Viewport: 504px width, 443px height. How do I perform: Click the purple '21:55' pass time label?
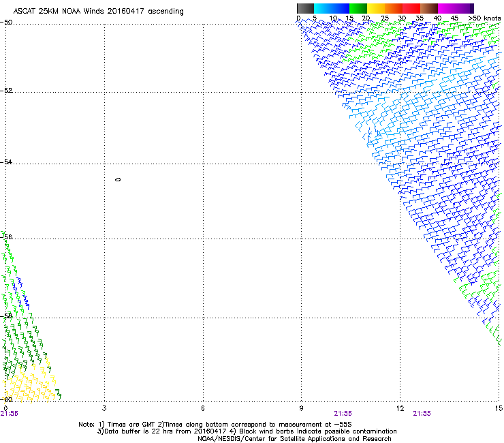click(422, 414)
